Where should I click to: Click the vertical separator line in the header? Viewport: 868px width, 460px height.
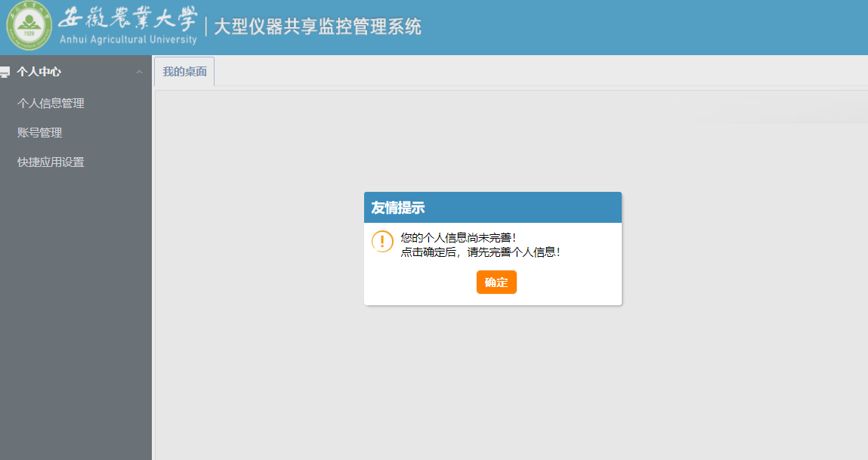tap(205, 27)
